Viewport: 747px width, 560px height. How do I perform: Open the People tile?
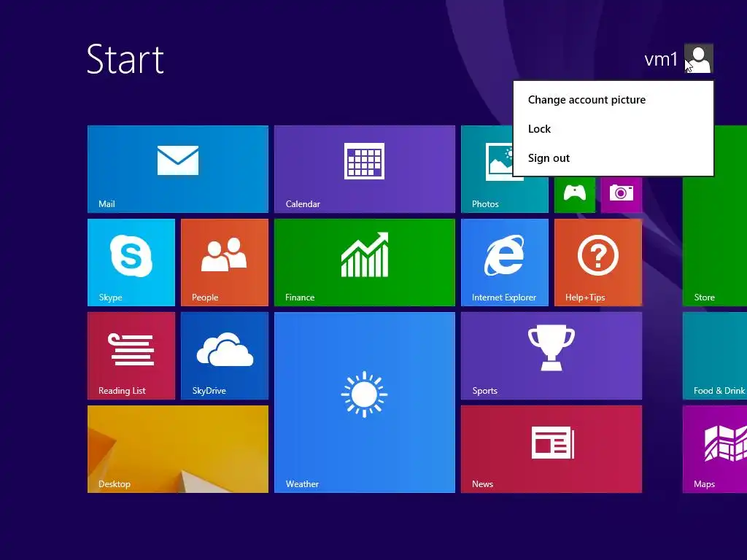[x=225, y=262]
